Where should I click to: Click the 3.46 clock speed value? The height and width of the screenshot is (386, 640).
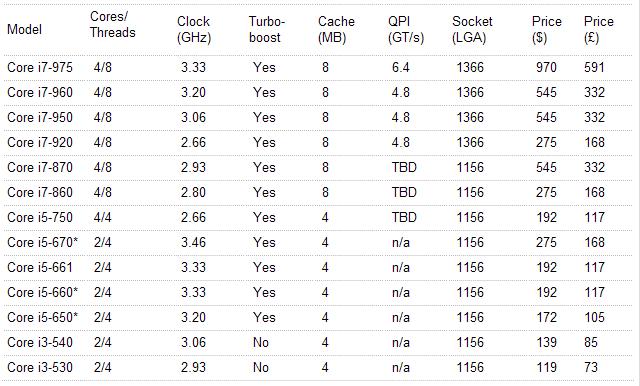coord(193,242)
